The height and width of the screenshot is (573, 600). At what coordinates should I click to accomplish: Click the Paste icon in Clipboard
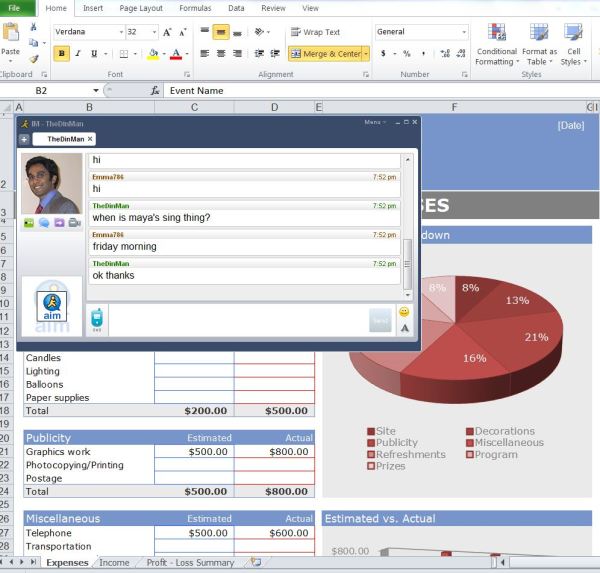11,38
